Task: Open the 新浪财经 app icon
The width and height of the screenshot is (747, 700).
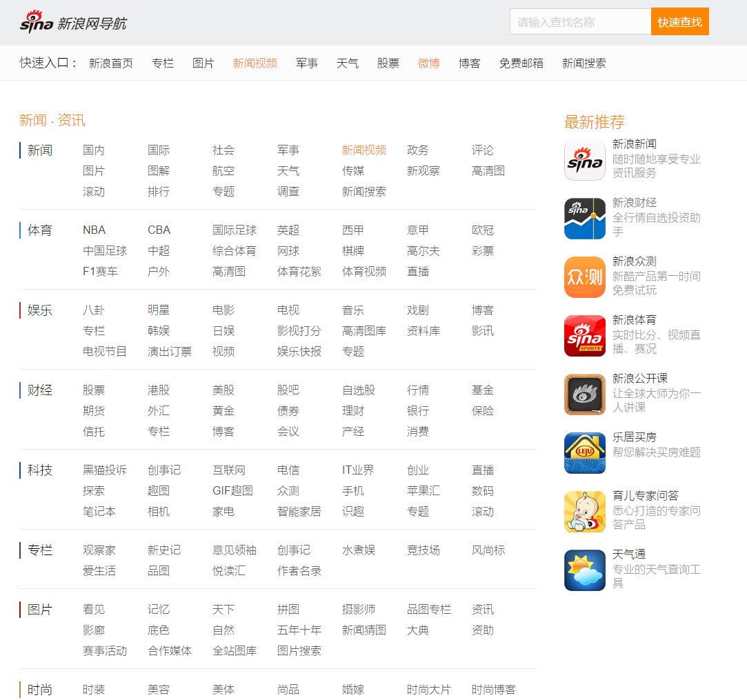Action: 584,219
